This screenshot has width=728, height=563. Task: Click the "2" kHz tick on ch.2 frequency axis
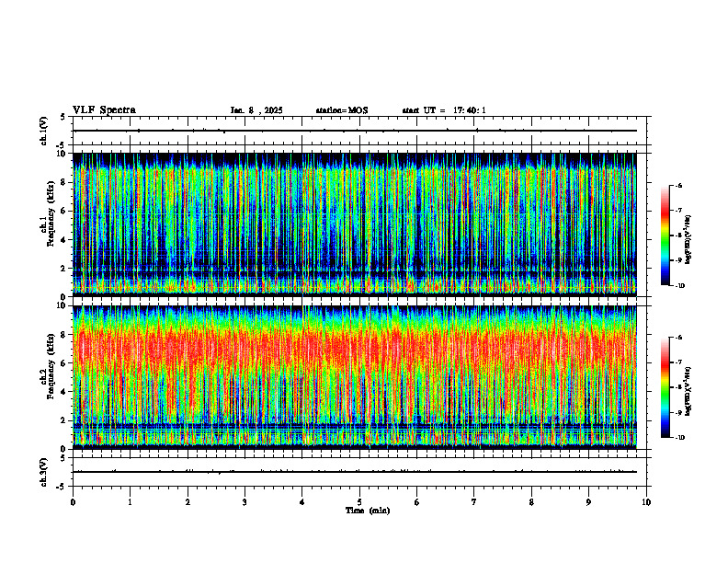click(64, 420)
